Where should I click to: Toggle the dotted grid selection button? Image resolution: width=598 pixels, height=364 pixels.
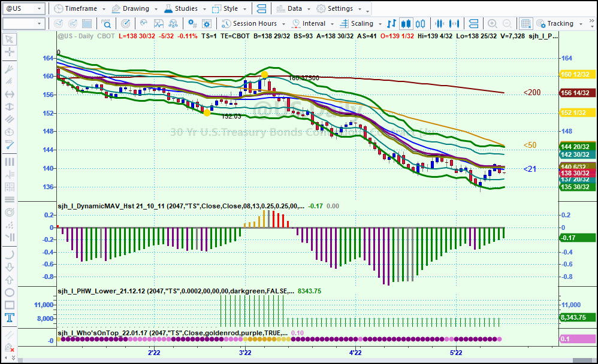(525, 23)
